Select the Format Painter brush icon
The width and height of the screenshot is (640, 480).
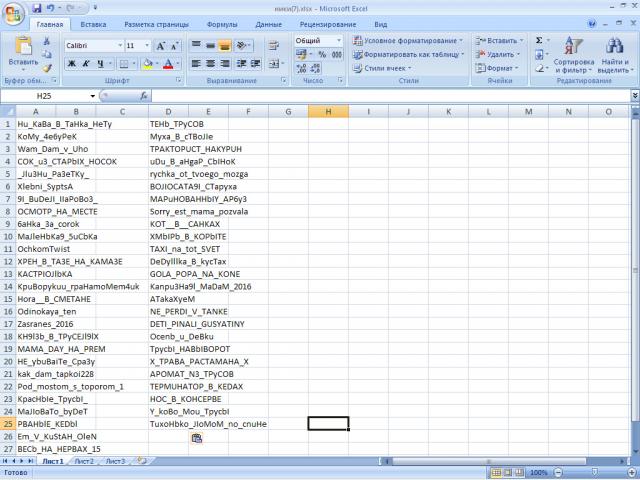pyautogui.click(x=47, y=68)
